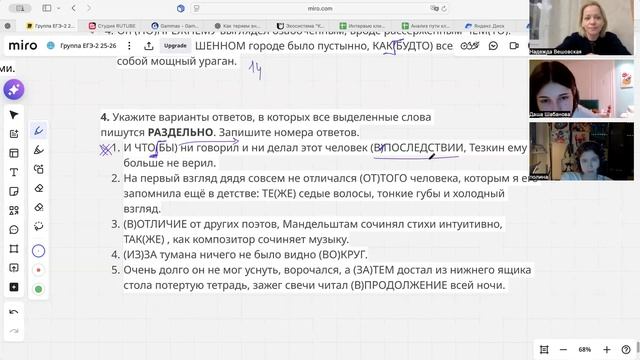Select the Lasso selection tool
The width and height of the screenshot is (640, 360).
pyautogui.click(x=39, y=226)
